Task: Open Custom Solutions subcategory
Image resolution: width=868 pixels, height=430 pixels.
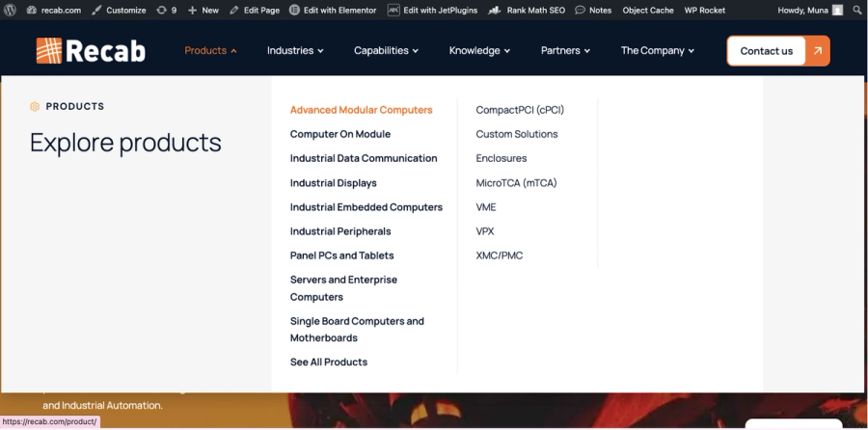Action: coord(517,134)
